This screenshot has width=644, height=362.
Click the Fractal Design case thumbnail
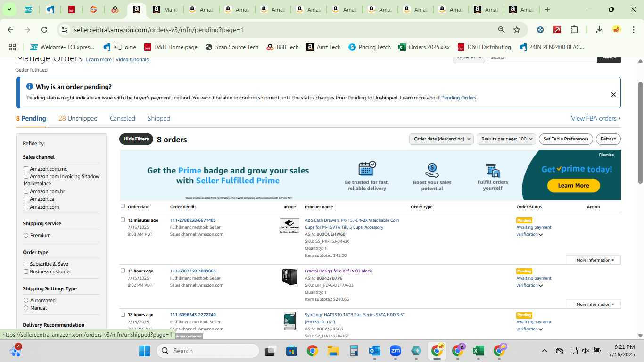point(289,277)
